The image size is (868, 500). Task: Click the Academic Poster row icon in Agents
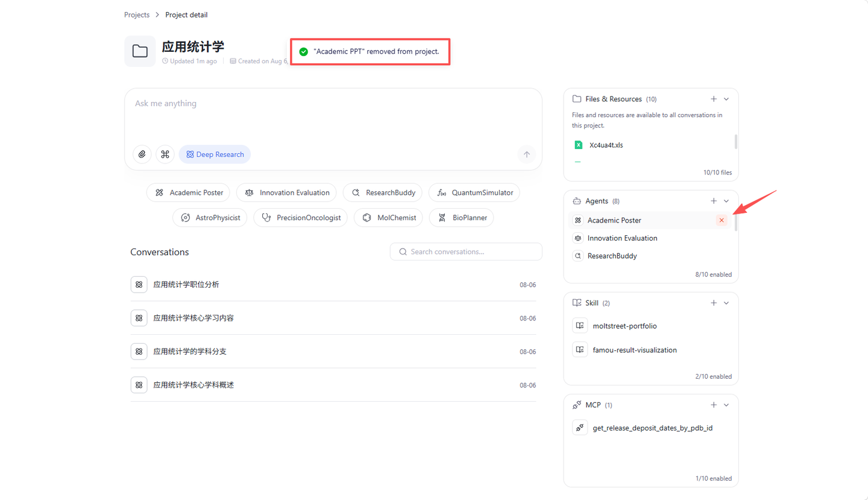577,220
